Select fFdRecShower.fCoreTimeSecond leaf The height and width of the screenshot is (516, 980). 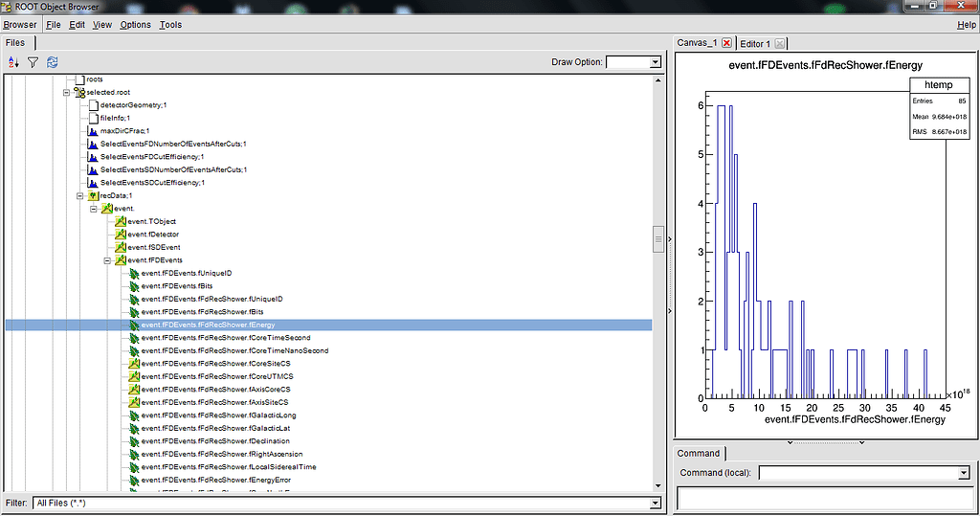click(x=226, y=338)
